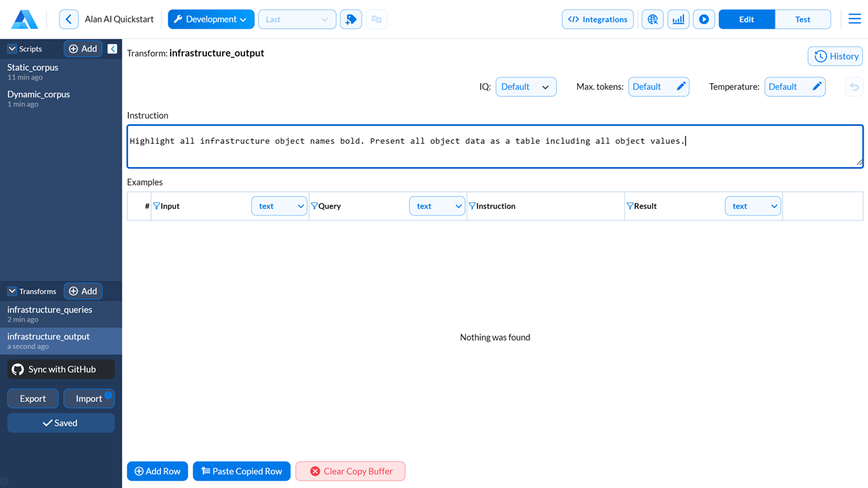Screen dimensions: 868x488
Task: Open the Development environment dropdown
Action: [x=210, y=20]
